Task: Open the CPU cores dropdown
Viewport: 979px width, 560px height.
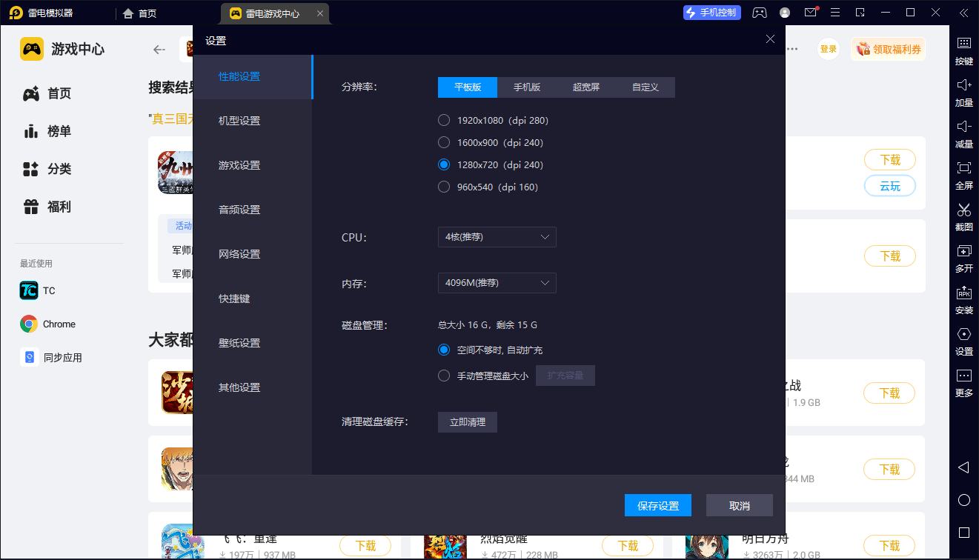Action: 497,237
